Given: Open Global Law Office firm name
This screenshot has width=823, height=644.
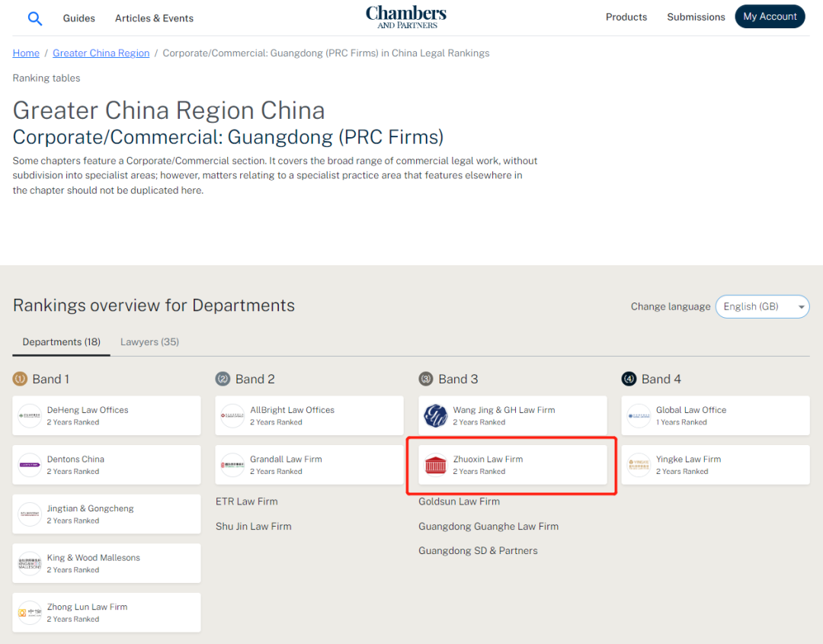Looking at the screenshot, I should [691, 410].
